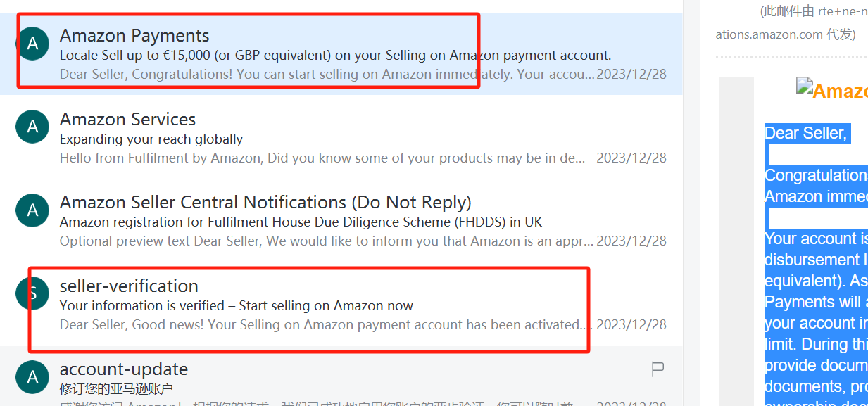
Task: Click the Hello from Fulfilment by Amazon preview
Action: pyautogui.click(x=322, y=158)
